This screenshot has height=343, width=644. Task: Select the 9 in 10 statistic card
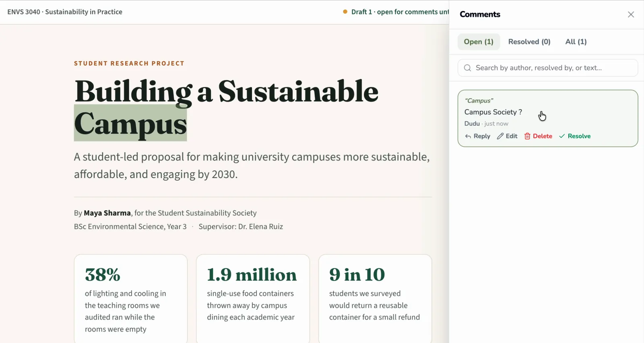click(x=375, y=298)
